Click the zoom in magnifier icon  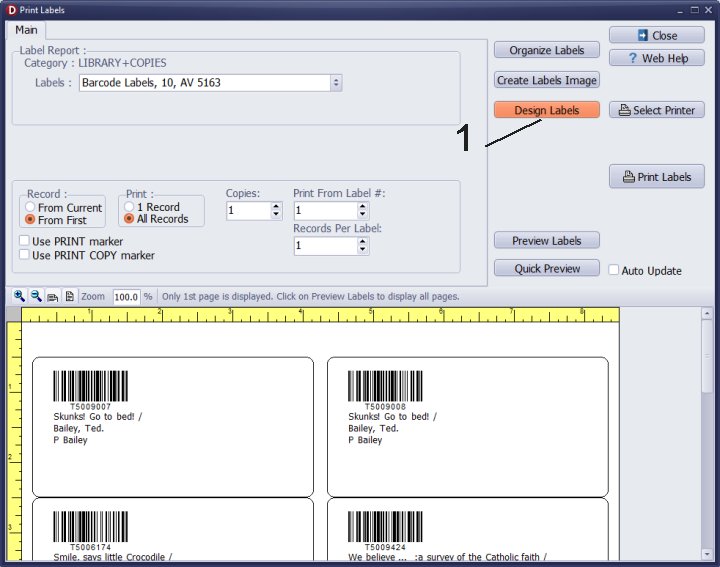click(19, 297)
